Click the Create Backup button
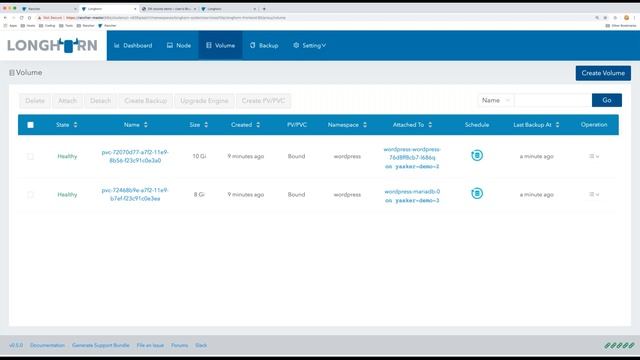 tap(145, 100)
